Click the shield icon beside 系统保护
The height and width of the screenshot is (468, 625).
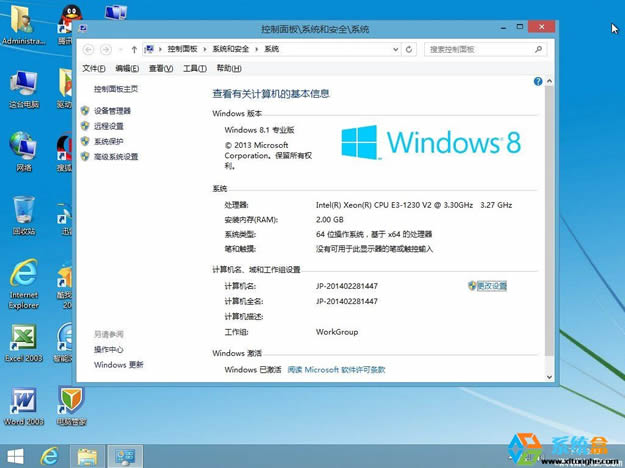85,141
